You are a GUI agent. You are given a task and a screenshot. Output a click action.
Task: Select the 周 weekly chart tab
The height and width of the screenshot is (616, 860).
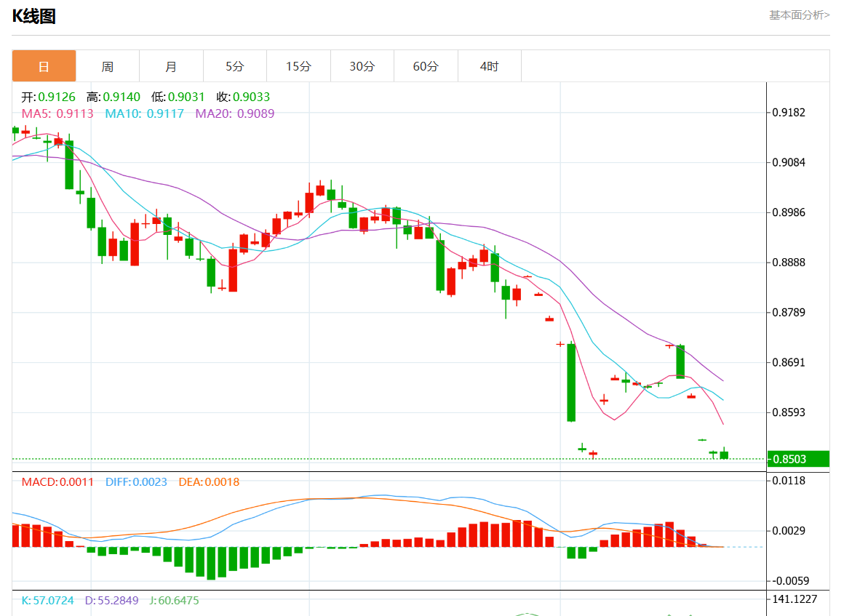pyautogui.click(x=107, y=66)
